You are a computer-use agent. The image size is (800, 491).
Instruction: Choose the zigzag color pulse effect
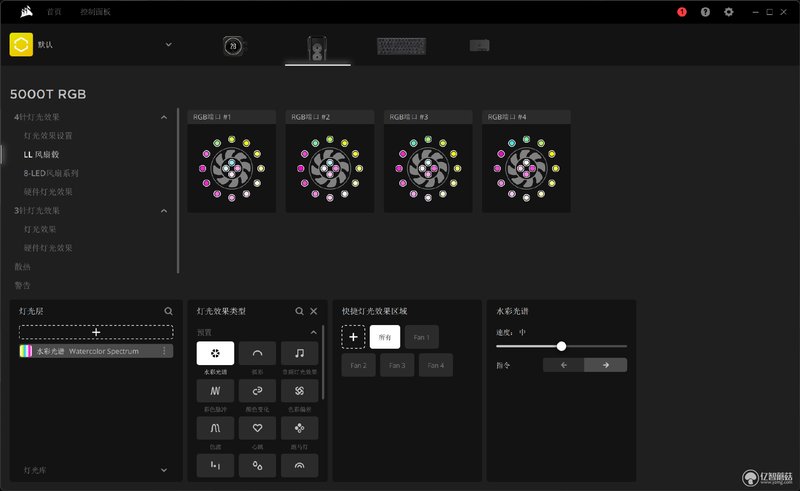point(215,390)
